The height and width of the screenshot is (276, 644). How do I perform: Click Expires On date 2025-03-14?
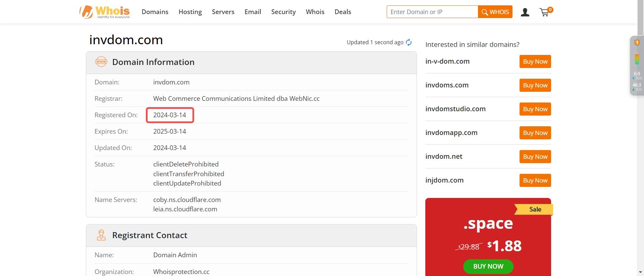pyautogui.click(x=170, y=131)
